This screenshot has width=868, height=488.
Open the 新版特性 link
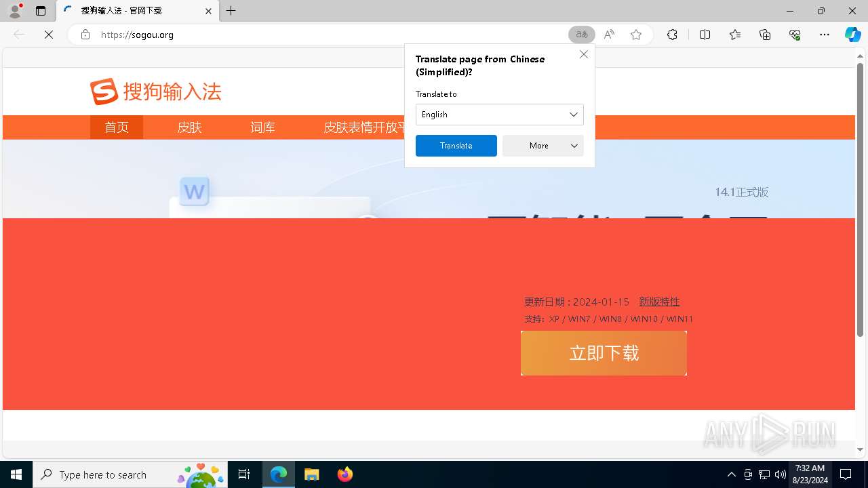659,302
